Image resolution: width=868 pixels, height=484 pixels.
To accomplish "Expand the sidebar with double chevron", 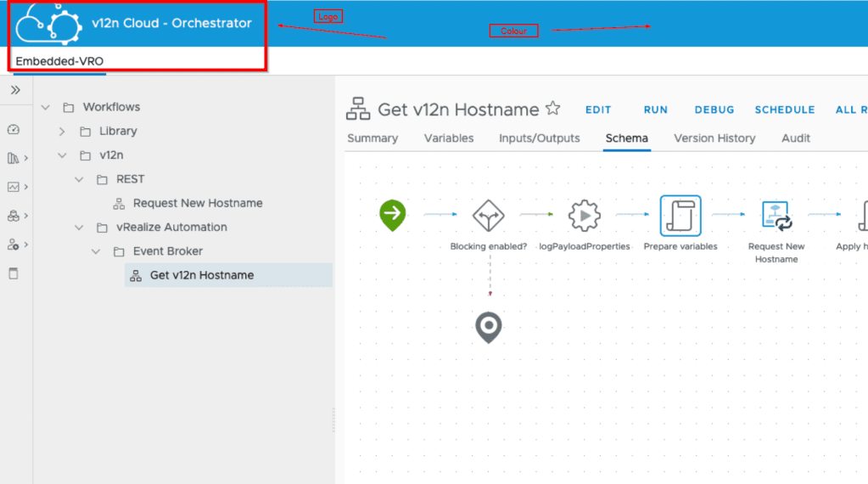I will click(15, 90).
